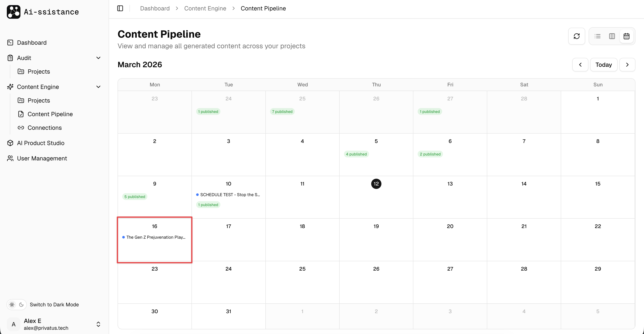Open User Management
Screen dimensions: 644x334
[x=42, y=158]
